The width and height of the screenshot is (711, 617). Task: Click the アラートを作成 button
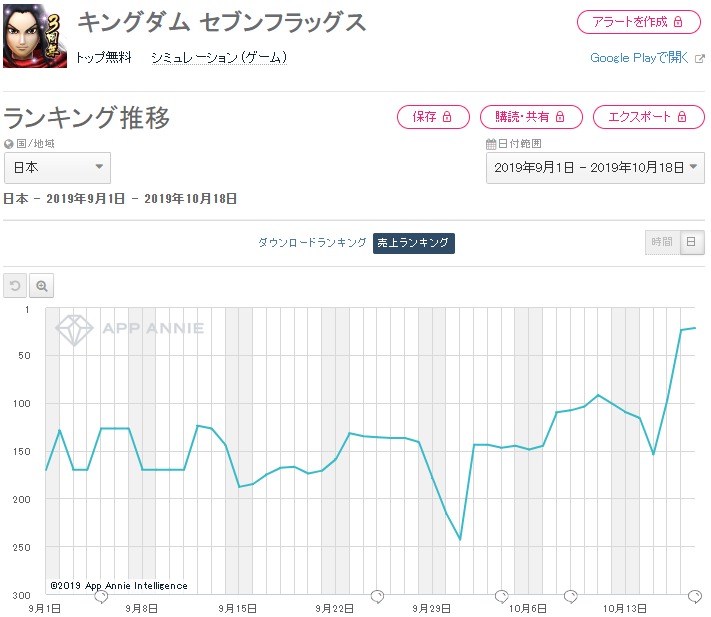[x=638, y=22]
